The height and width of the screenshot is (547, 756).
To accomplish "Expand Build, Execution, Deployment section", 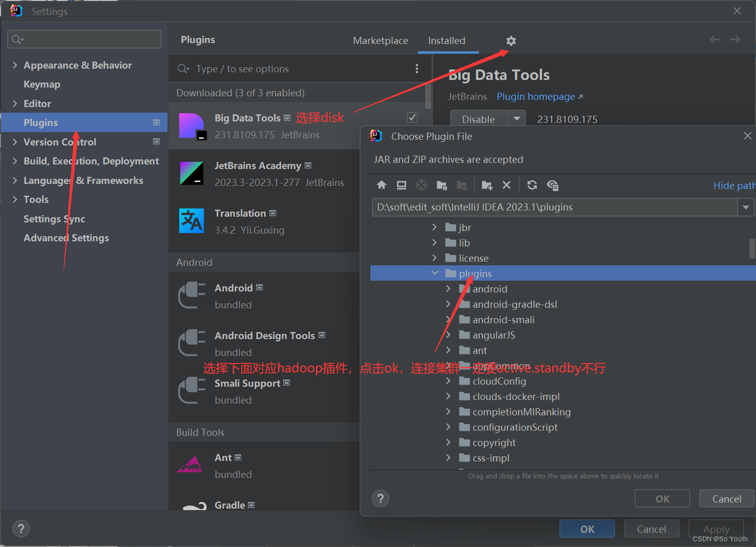I will tap(15, 161).
